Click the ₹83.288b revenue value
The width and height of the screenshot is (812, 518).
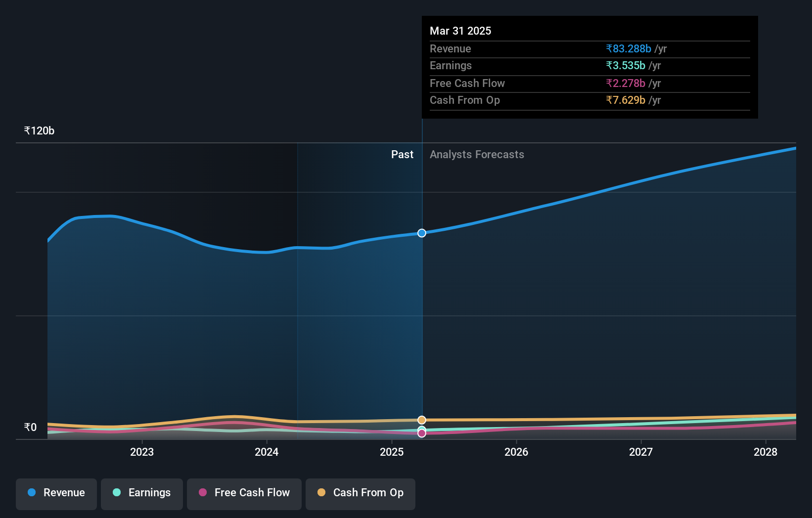(629, 48)
